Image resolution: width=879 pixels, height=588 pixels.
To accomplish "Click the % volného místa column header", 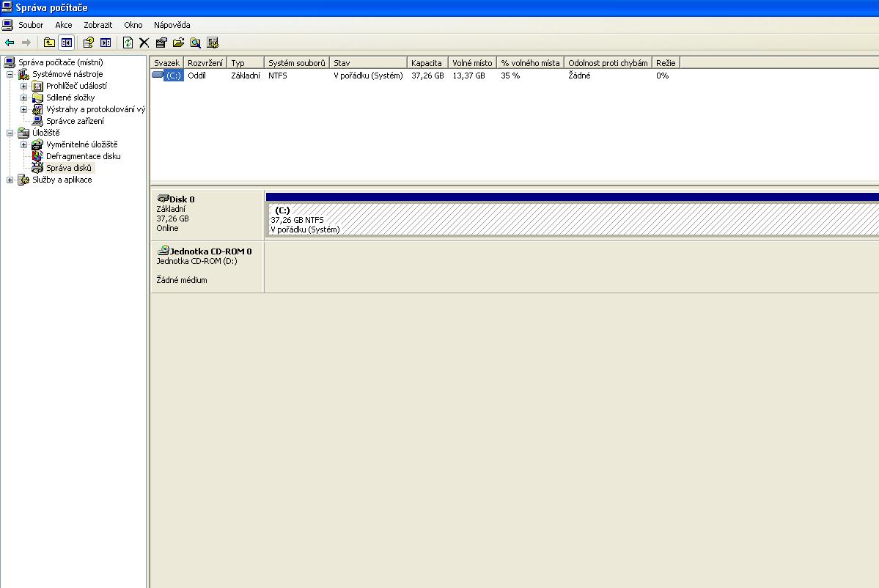I will (x=530, y=63).
